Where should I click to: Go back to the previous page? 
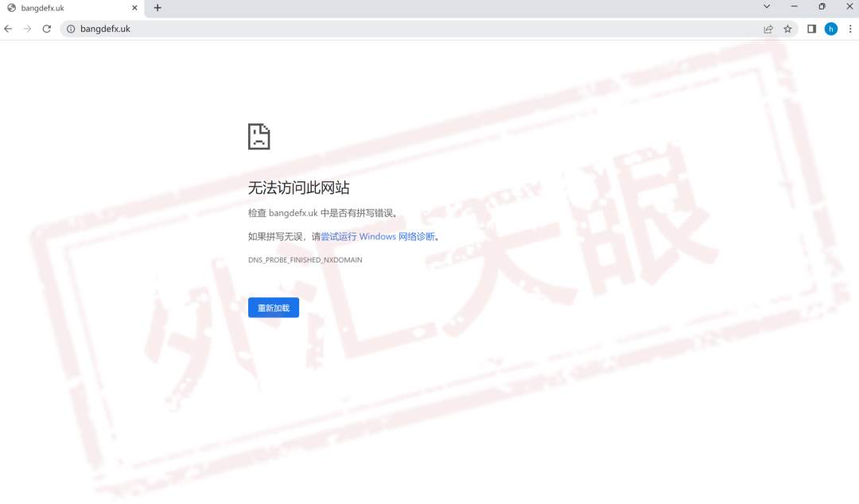[8, 29]
